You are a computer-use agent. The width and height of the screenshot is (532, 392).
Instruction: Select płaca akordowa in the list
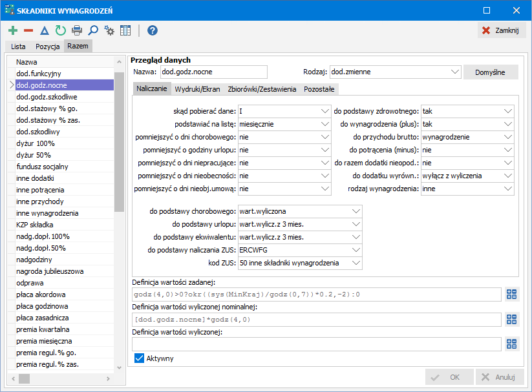(x=65, y=294)
